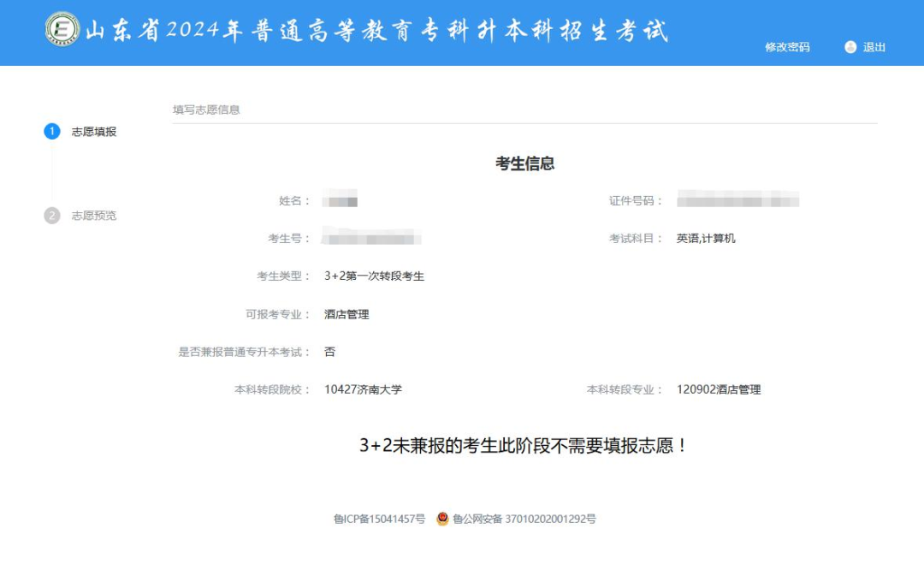Switch to the 志愿预览 step

[93, 216]
